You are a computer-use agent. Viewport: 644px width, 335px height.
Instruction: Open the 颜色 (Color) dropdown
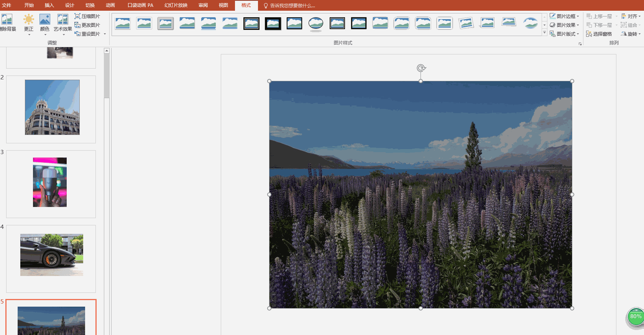coord(45,23)
